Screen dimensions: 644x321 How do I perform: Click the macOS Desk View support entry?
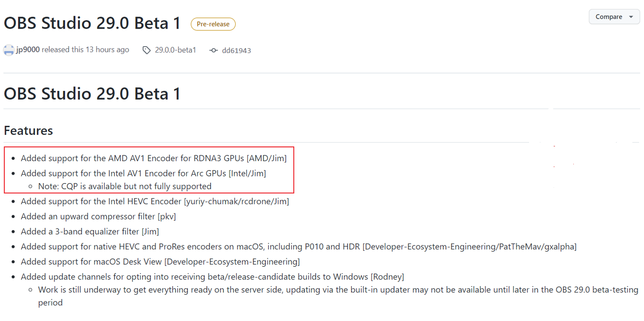(x=160, y=261)
